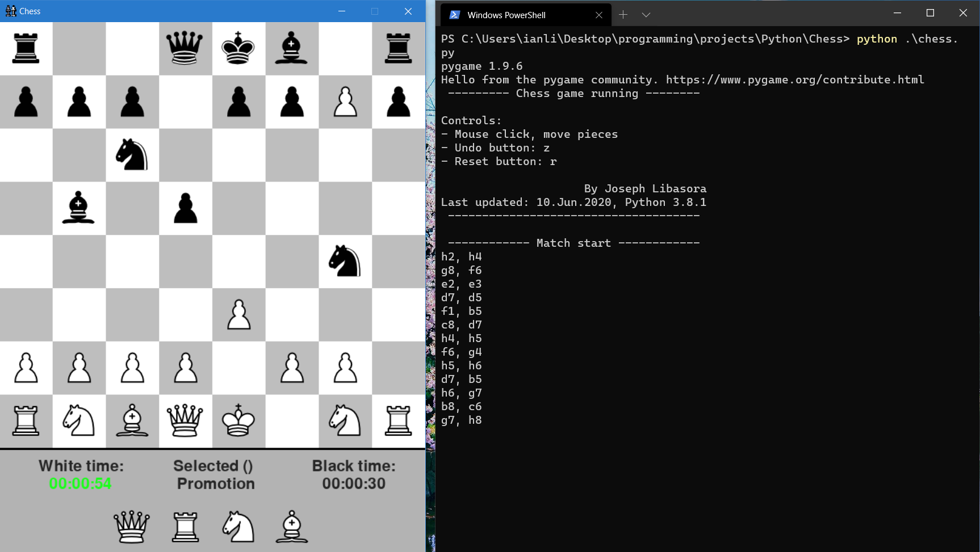Click the black knight on g4

pos(345,262)
